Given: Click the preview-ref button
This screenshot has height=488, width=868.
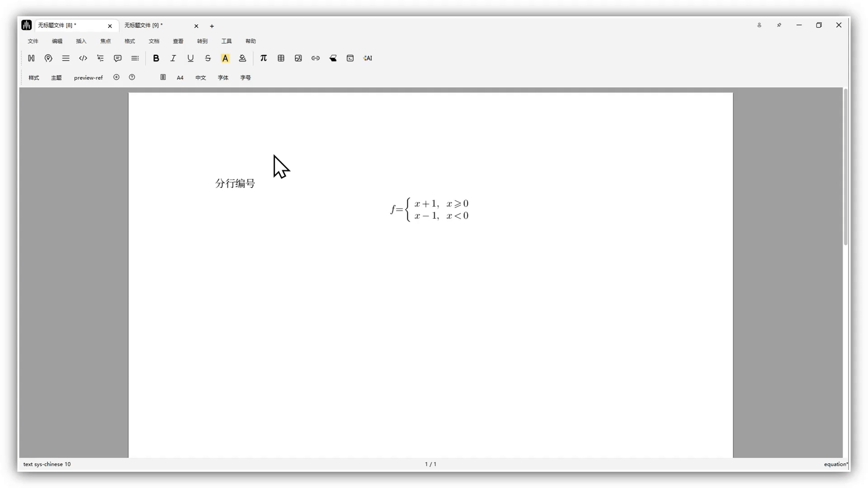Looking at the screenshot, I should tap(88, 78).
